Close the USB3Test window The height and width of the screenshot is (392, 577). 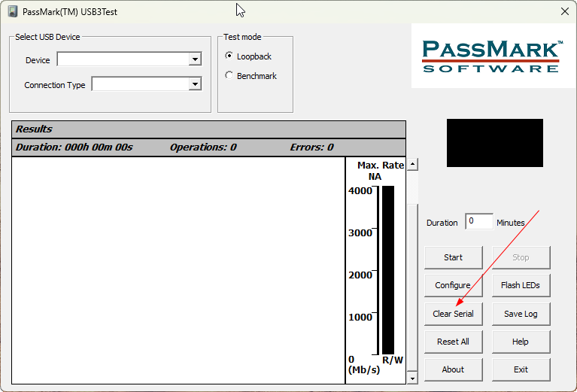565,11
